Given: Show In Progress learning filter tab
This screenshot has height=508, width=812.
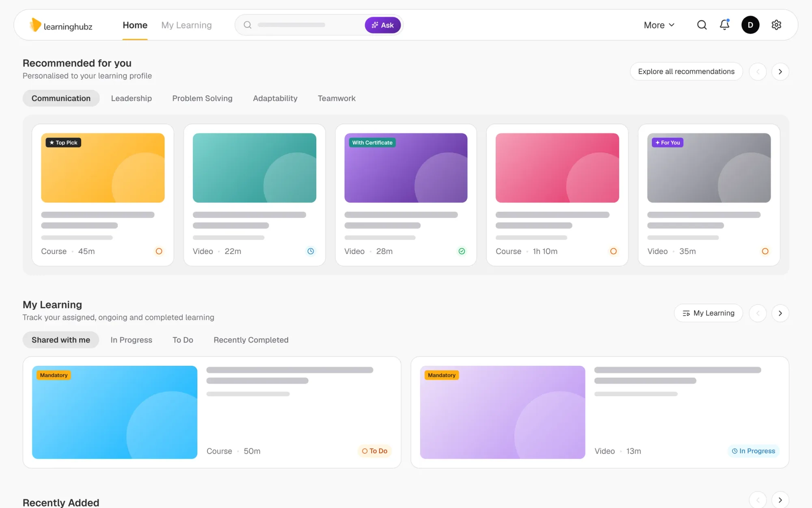Looking at the screenshot, I should coord(131,340).
